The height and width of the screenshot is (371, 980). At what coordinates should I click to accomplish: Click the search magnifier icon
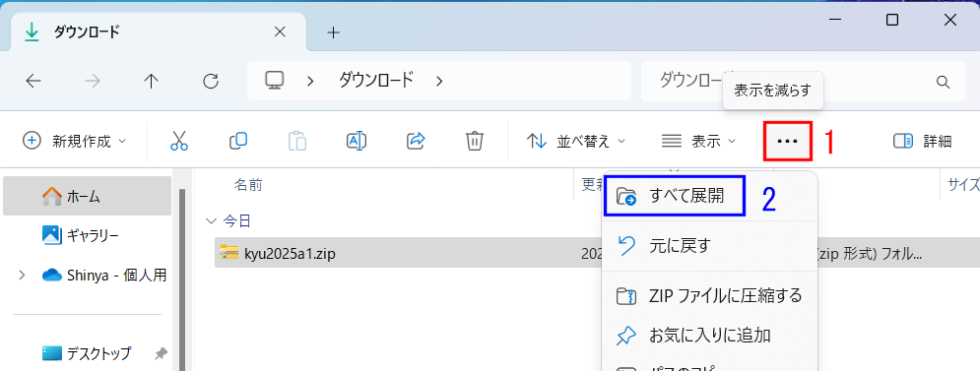pyautogui.click(x=943, y=82)
